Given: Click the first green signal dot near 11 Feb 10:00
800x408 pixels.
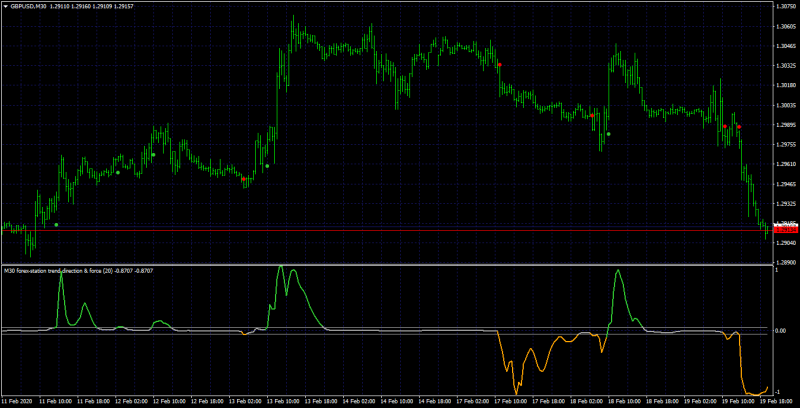Looking at the screenshot, I should [56, 224].
